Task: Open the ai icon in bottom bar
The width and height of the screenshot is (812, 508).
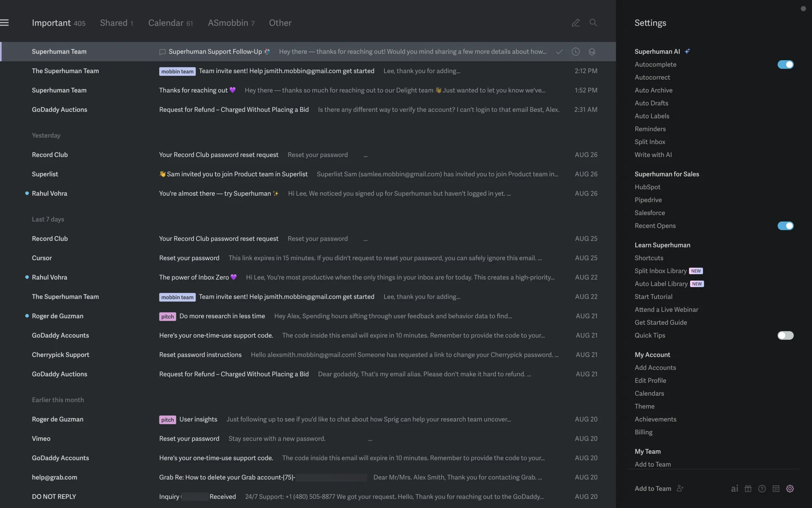Action: pos(735,489)
